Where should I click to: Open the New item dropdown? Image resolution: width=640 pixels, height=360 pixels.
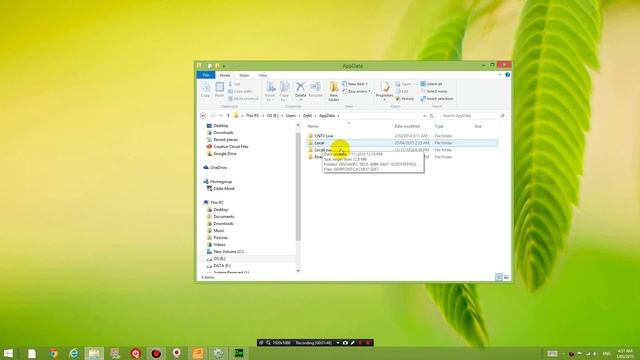[x=355, y=84]
